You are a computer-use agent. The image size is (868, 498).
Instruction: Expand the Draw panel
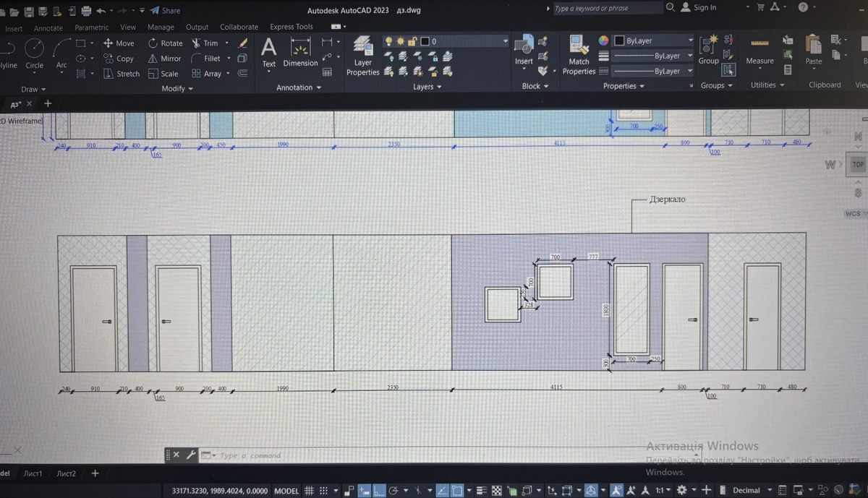(x=33, y=89)
